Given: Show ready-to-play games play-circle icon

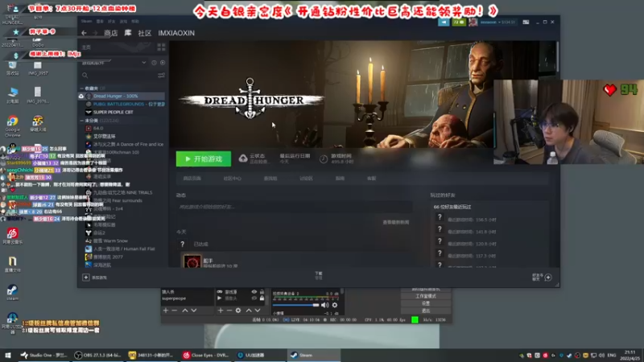Looking at the screenshot, I should point(163,63).
